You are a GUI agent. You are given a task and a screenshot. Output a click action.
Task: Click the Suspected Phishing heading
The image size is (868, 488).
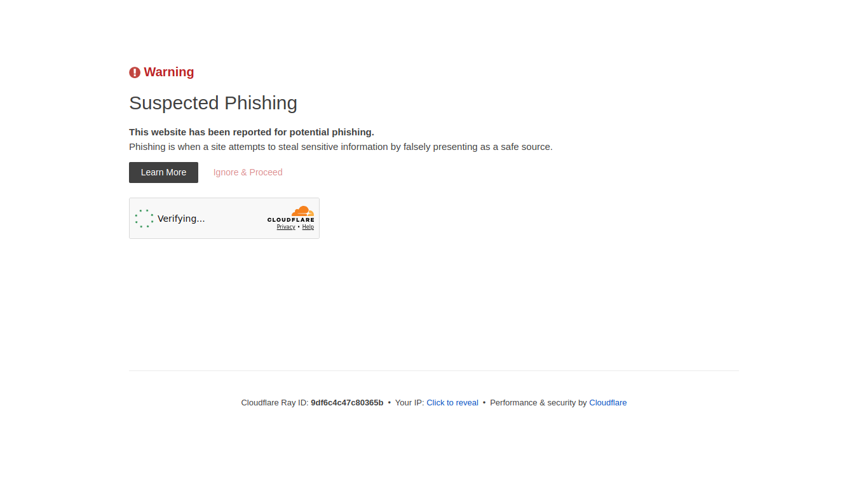213,103
